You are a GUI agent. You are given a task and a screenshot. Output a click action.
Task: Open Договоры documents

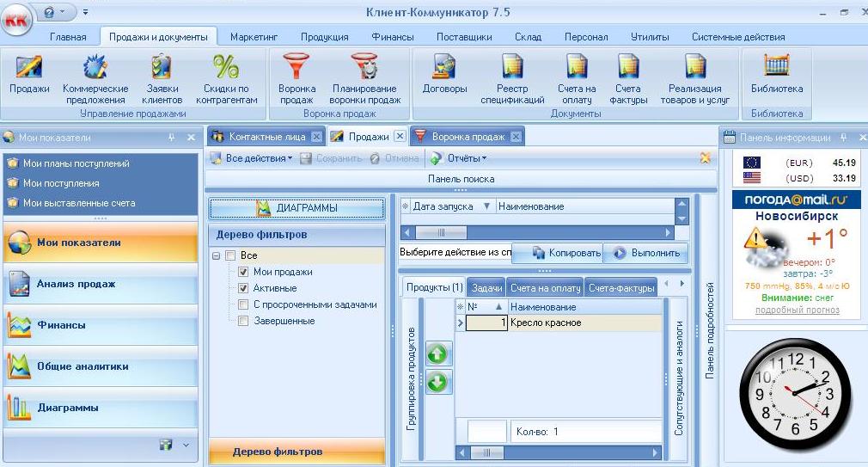click(x=444, y=75)
